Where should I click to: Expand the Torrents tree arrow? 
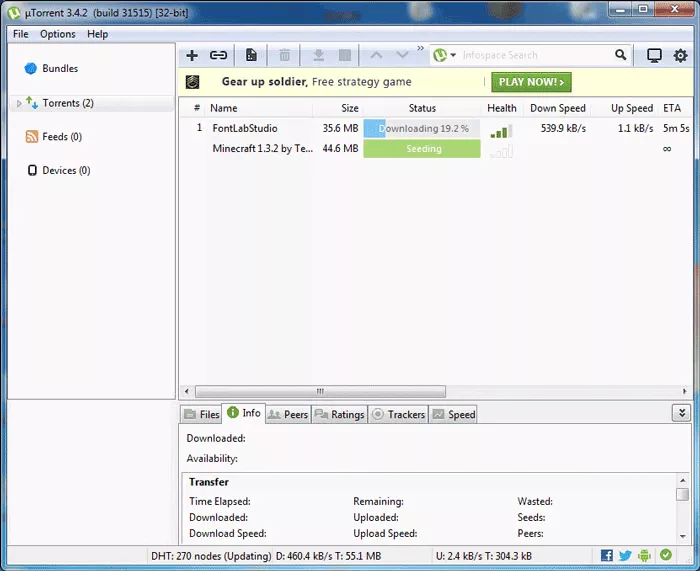tap(19, 104)
